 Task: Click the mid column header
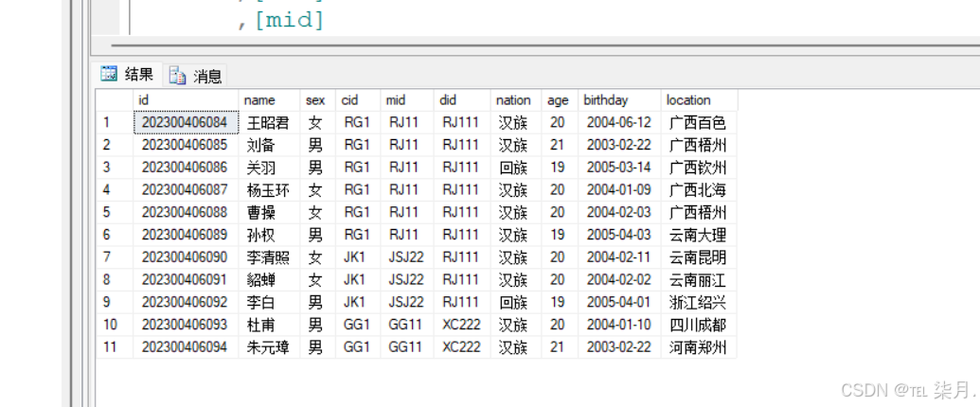[407, 100]
